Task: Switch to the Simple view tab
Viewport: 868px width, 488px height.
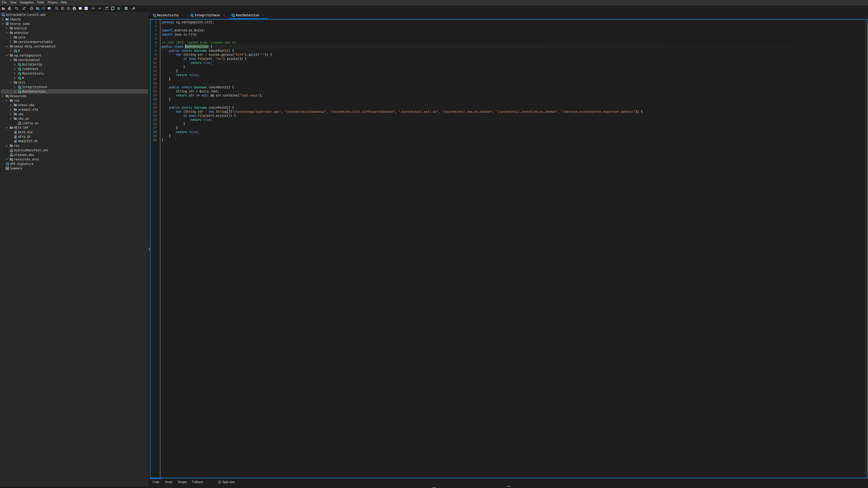Action: pyautogui.click(x=182, y=482)
